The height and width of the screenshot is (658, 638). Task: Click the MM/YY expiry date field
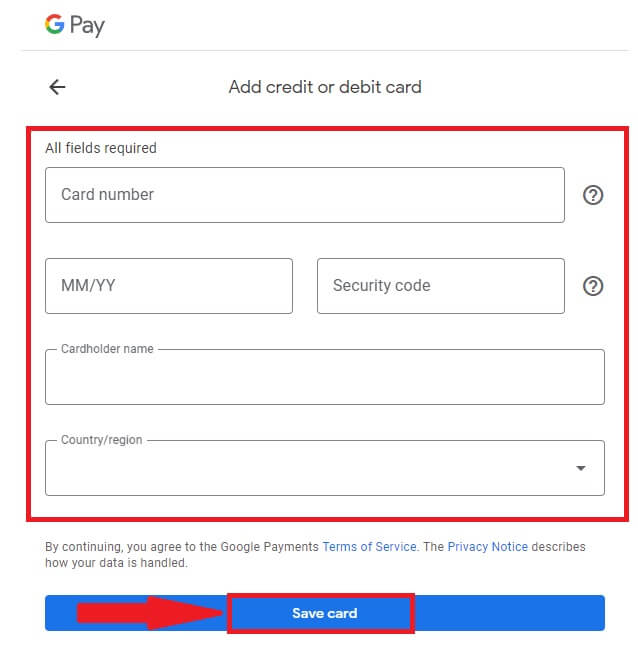[168, 286]
